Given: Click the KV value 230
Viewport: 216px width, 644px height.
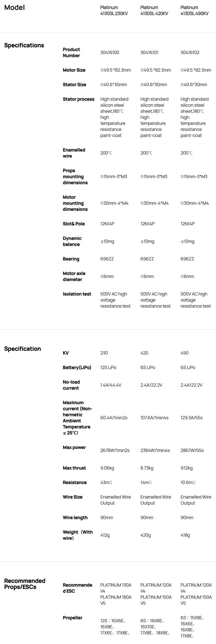Looking at the screenshot, I should (104, 353).
